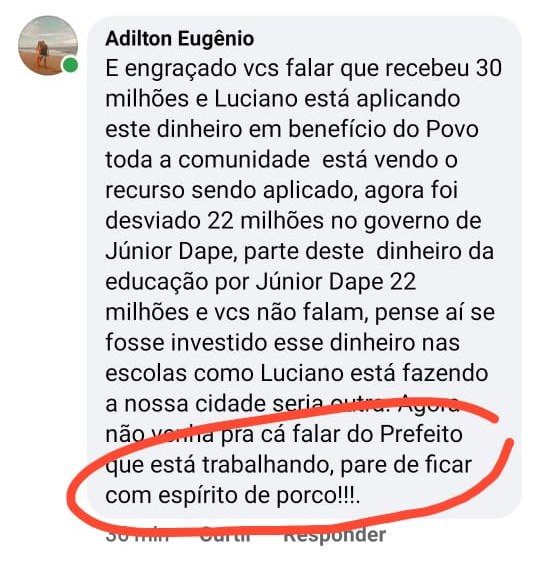540x562 pixels.
Task: Click 'Luciano está aplicando' text
Action: pos(337,99)
